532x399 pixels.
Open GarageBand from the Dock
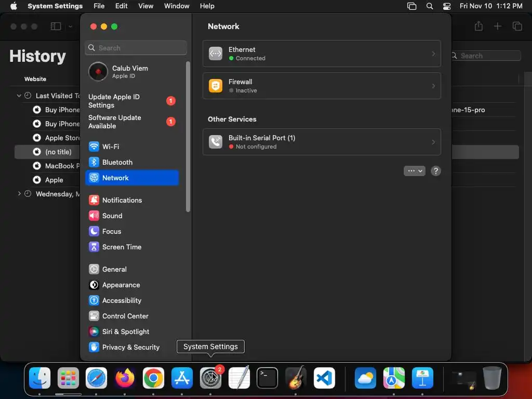point(296,378)
